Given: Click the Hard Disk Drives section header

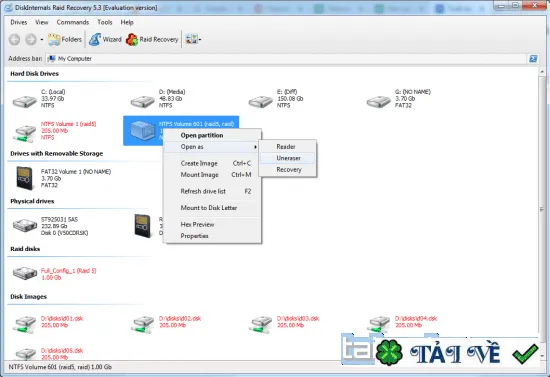Looking at the screenshot, I should 34,74.
